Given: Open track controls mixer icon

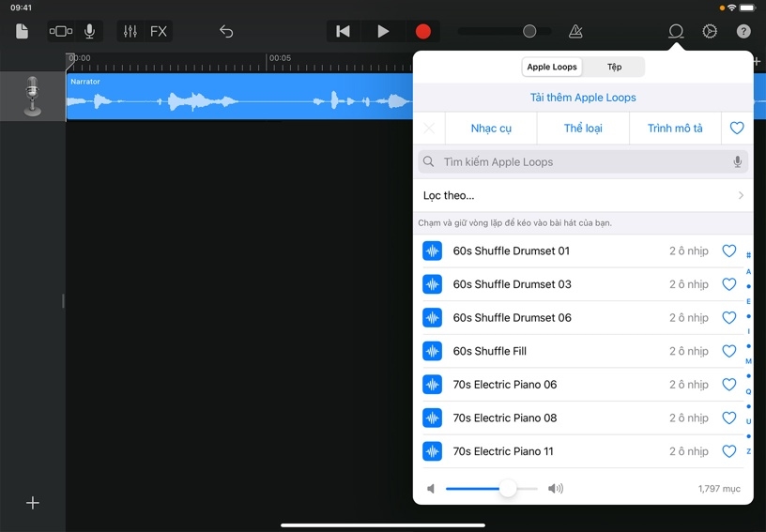Looking at the screenshot, I should (x=130, y=32).
